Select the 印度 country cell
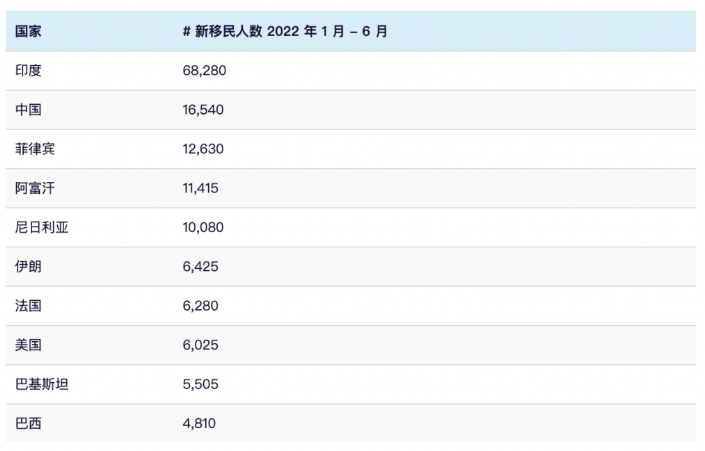Viewport: 705px width, 451px height. click(28, 71)
